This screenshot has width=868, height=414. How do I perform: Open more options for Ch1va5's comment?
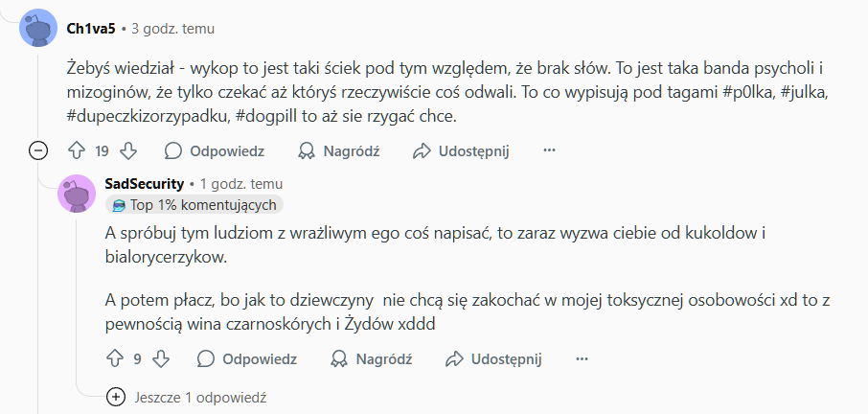(549, 150)
